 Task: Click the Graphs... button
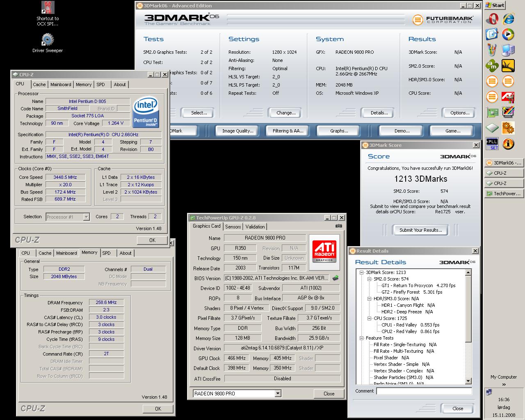[x=339, y=131]
